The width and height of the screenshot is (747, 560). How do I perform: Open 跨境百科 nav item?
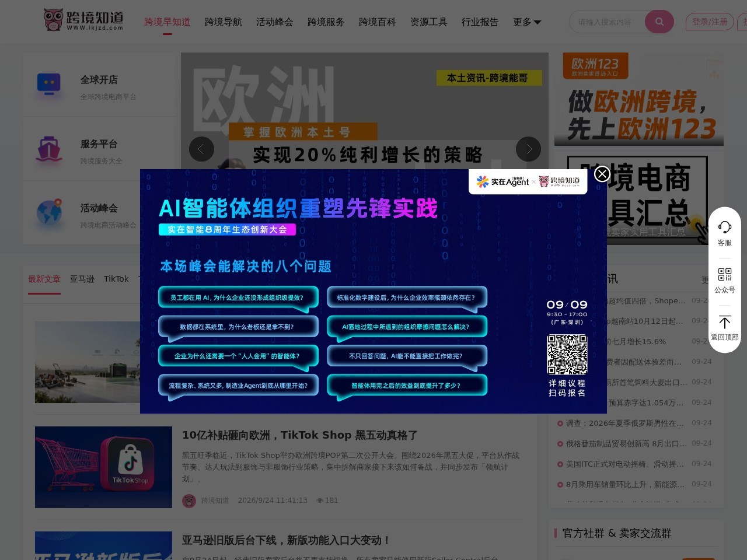pos(378,22)
